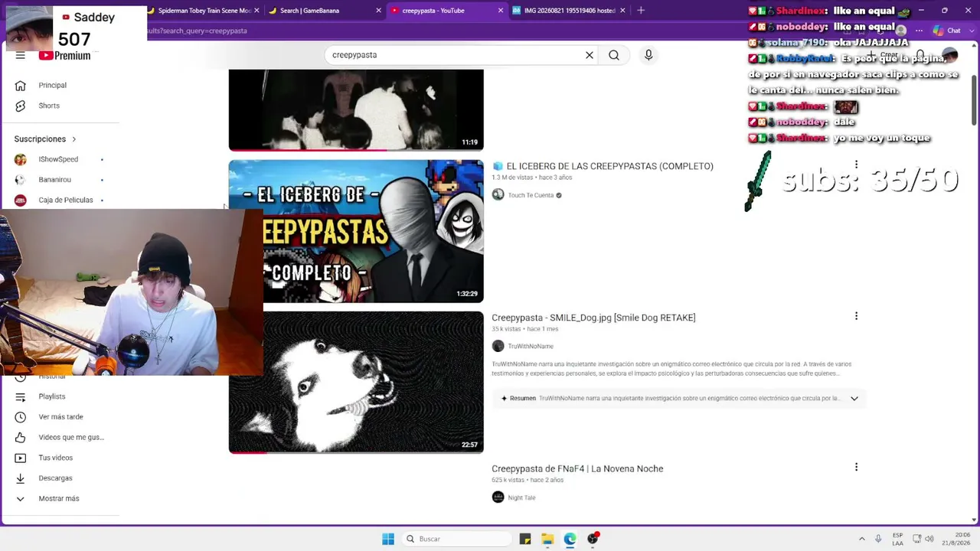The height and width of the screenshot is (551, 980).
Task: Clear the creepypasta search query
Action: pos(590,55)
